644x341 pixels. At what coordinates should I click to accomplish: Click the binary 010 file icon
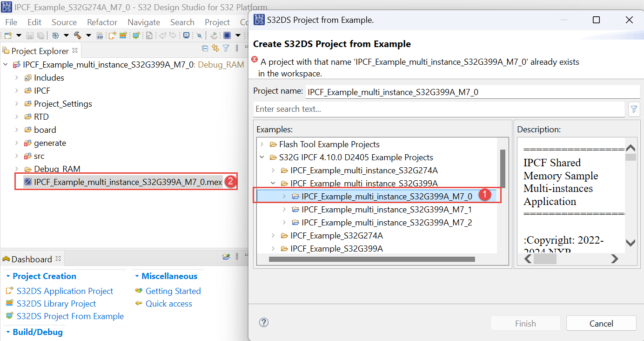[100, 35]
